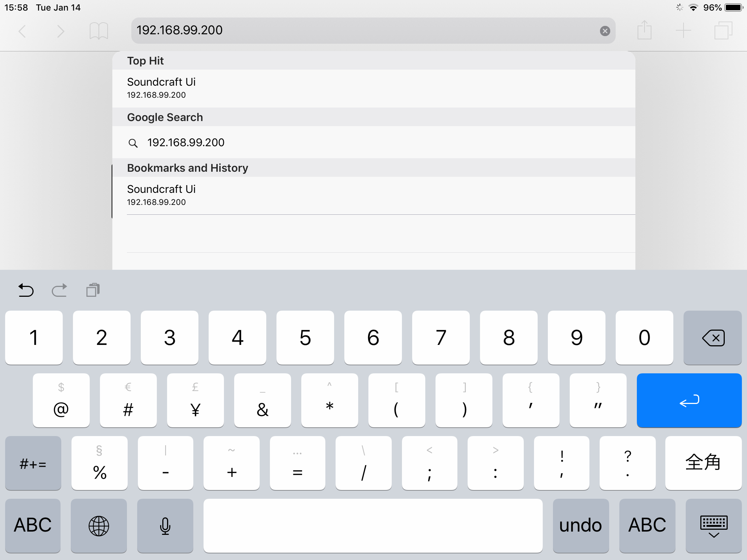Tap the 8 key
This screenshot has height=560, width=747.
click(x=509, y=338)
